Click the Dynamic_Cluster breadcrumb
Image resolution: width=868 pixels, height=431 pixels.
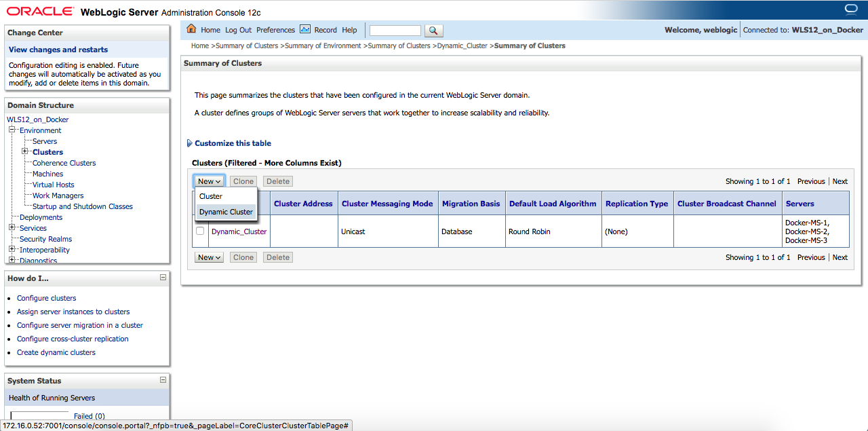462,45
